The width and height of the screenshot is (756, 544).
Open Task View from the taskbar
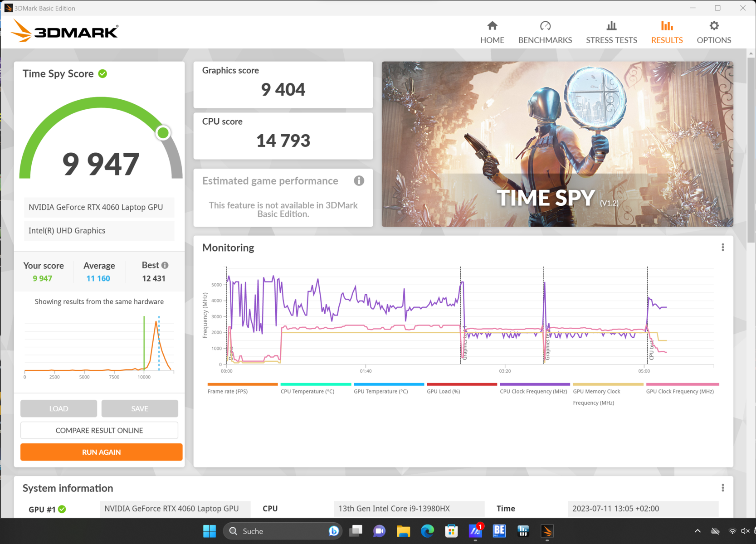356,531
